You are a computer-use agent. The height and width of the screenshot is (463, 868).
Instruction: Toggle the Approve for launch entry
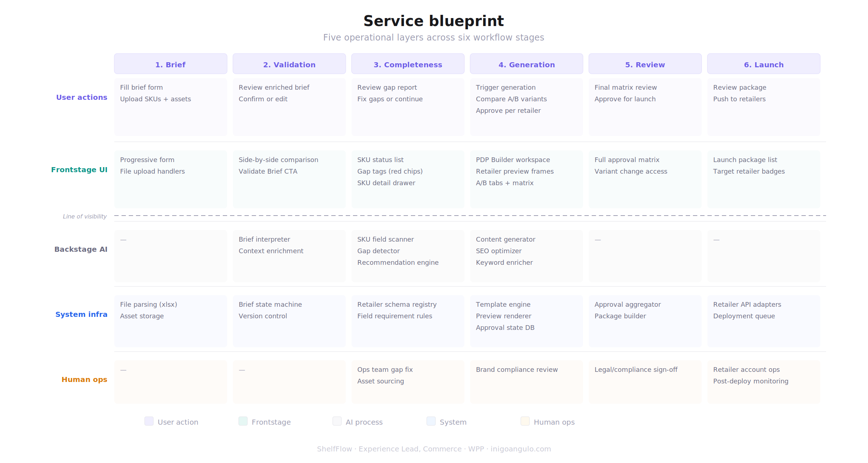point(625,99)
